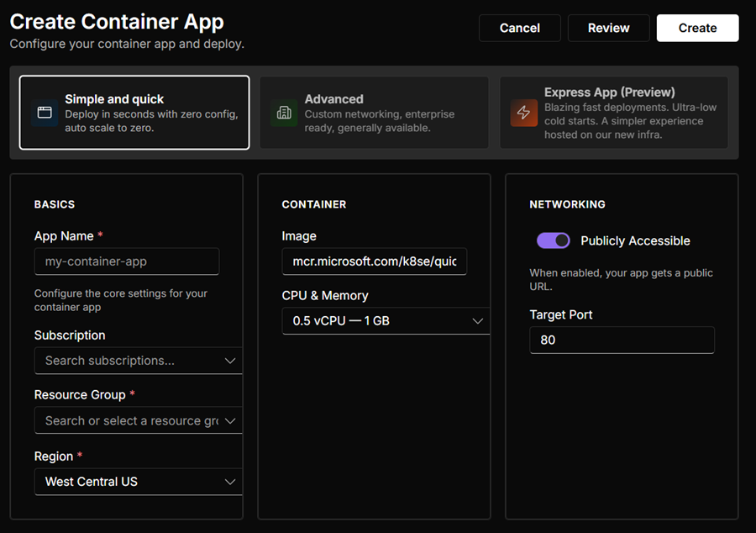This screenshot has width=756, height=533.
Task: Expand the Resource Group dropdown chevron
Action: [230, 420]
